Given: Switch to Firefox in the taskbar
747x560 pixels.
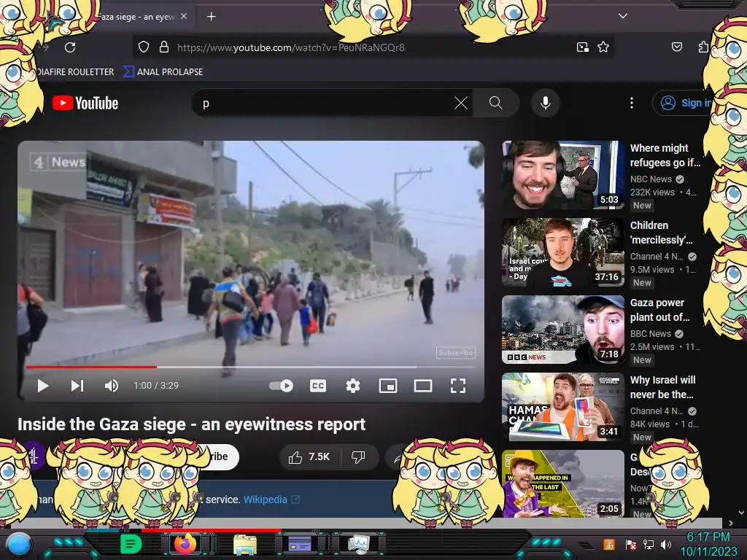Looking at the screenshot, I should point(185,544).
